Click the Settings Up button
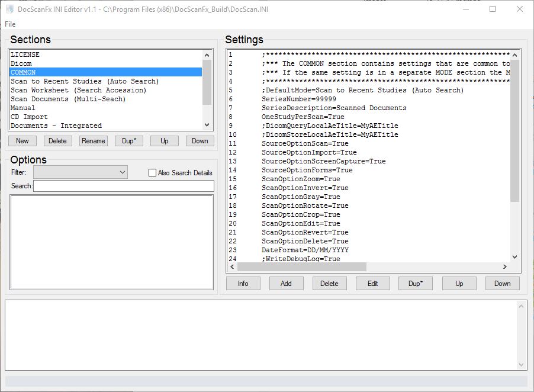Image resolution: width=534 pixels, height=392 pixels. (459, 284)
